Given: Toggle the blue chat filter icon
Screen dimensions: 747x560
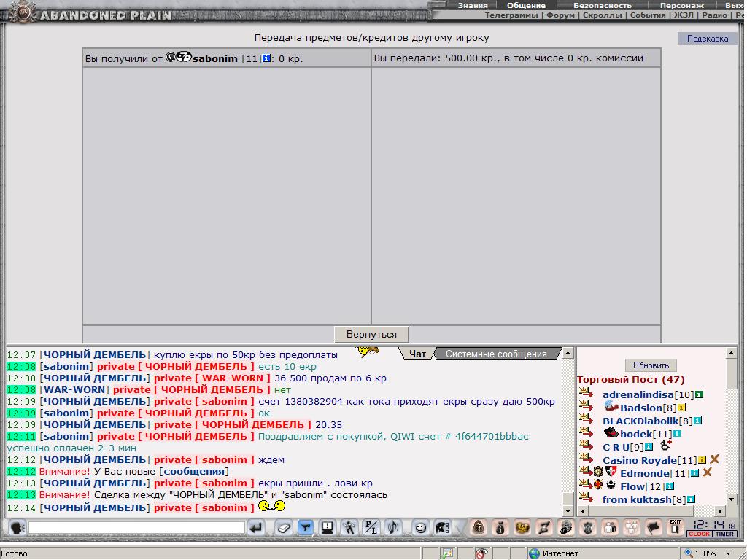Looking at the screenshot, I should pyautogui.click(x=306, y=528).
